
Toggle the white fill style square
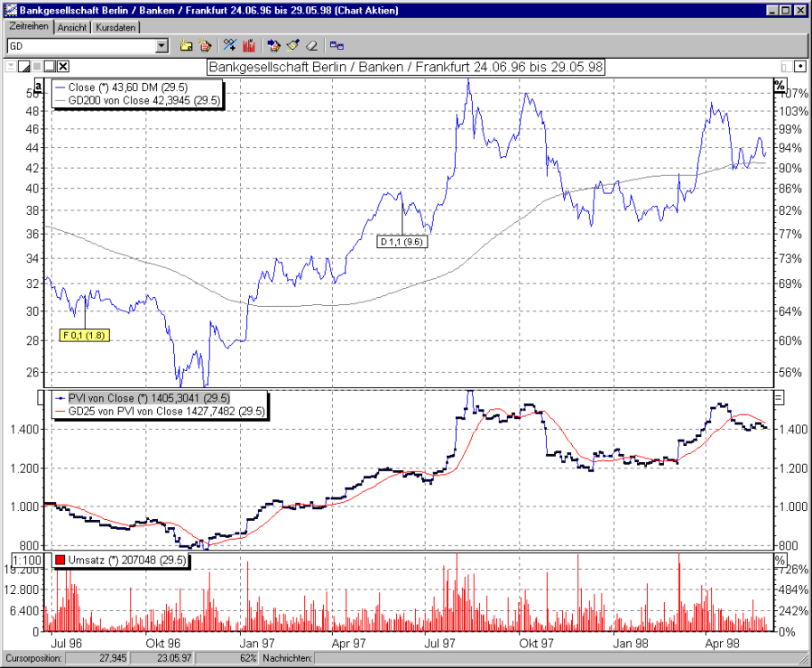tap(50, 66)
